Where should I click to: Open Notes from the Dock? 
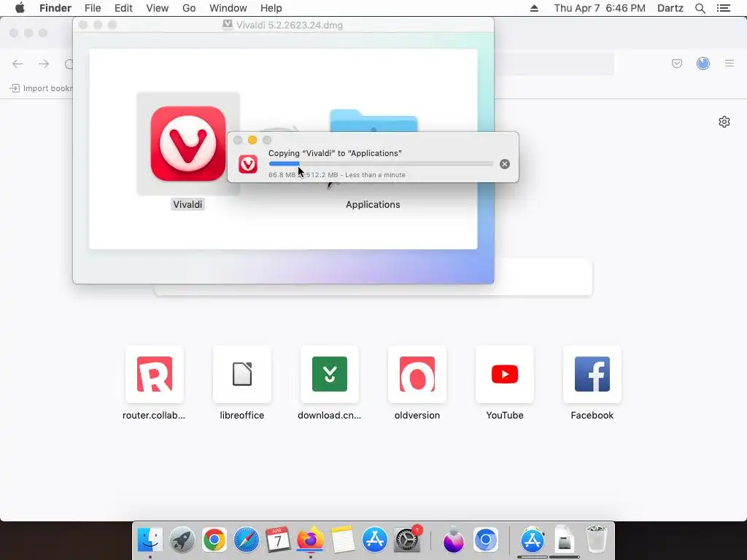click(343, 540)
